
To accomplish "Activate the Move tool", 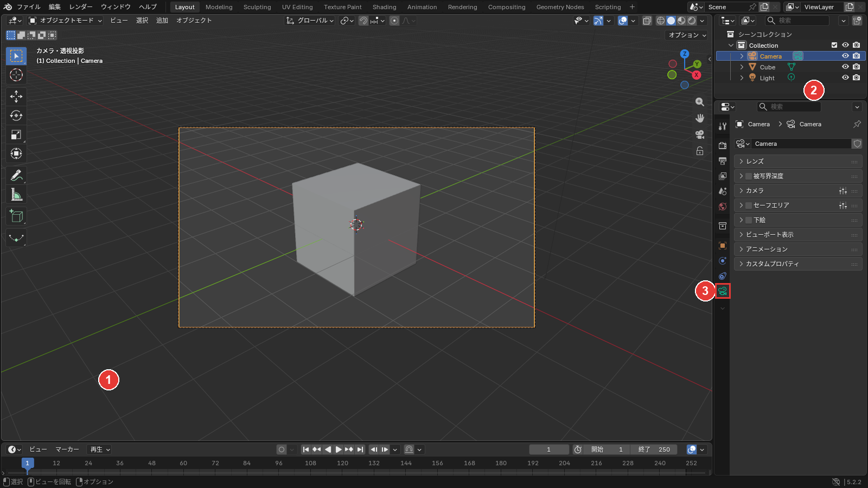I will pos(16,97).
